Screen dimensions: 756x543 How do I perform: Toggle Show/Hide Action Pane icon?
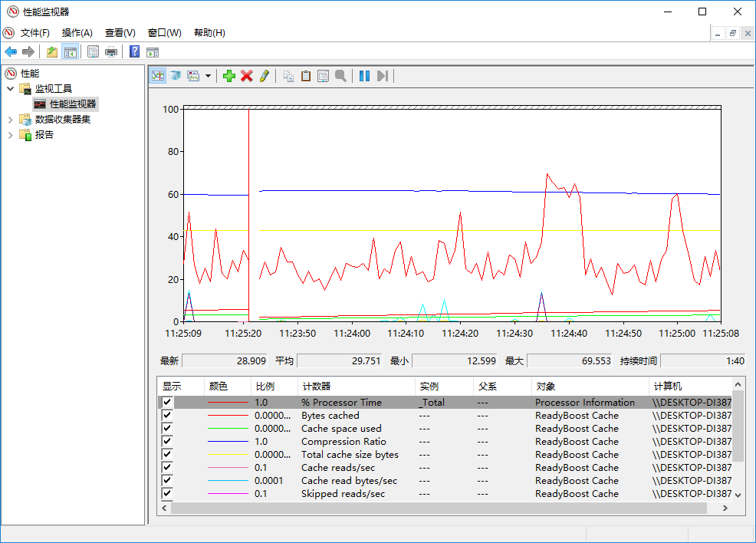(x=153, y=52)
